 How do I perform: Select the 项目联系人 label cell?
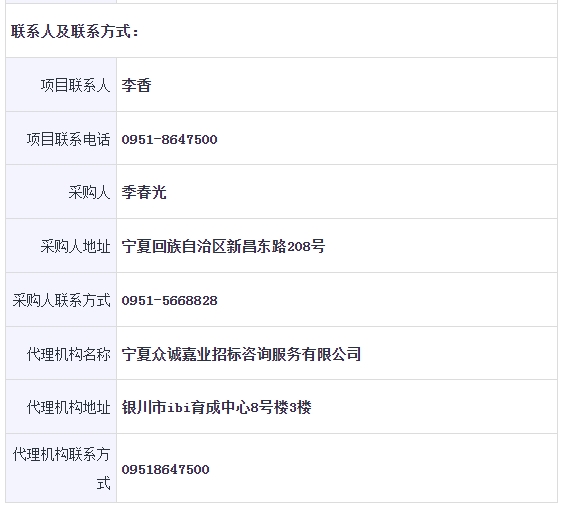coord(61,85)
